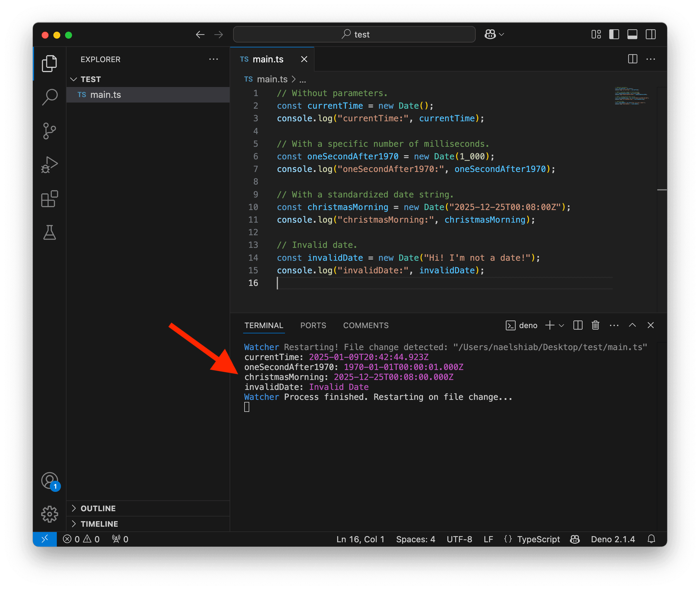Open the Search view in activity bar
700x590 pixels.
click(49, 97)
